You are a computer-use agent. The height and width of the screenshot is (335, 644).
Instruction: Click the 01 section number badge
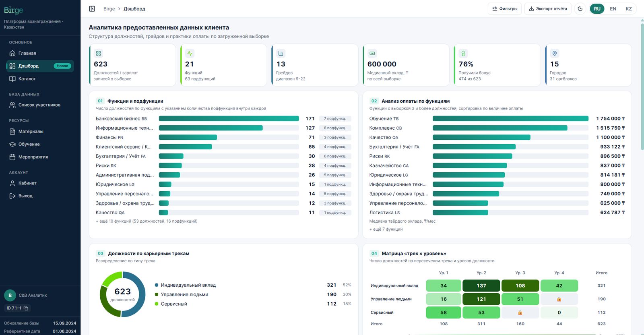tap(100, 101)
